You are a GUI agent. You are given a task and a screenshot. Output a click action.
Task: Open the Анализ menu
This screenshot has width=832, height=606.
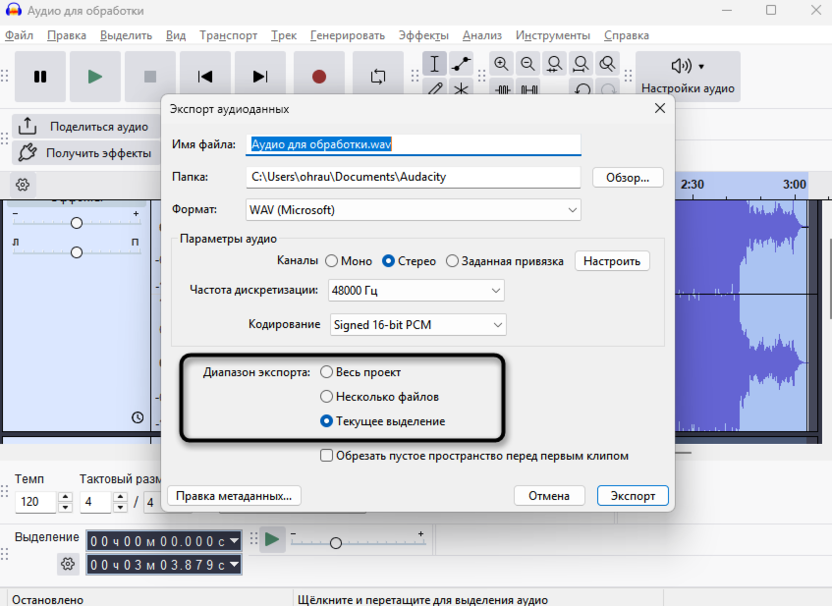[483, 35]
